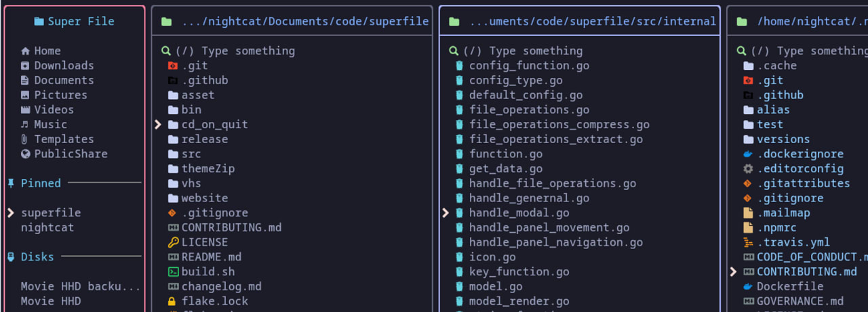This screenshot has width=868, height=312.
Task: Open the test folder
Action: (x=770, y=125)
